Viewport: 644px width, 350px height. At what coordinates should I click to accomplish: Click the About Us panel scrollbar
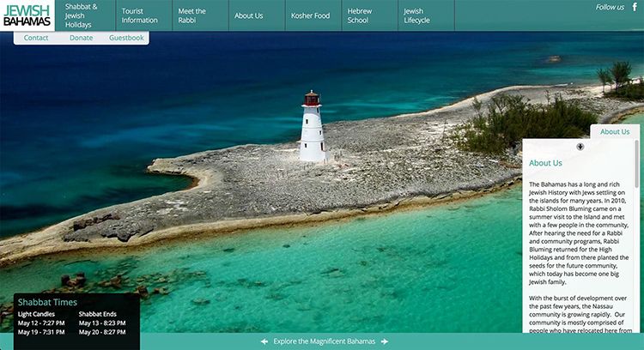(636, 163)
